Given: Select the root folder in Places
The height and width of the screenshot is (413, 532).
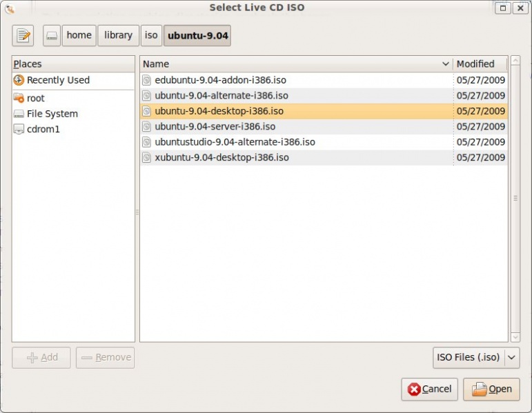Looking at the screenshot, I should point(36,98).
